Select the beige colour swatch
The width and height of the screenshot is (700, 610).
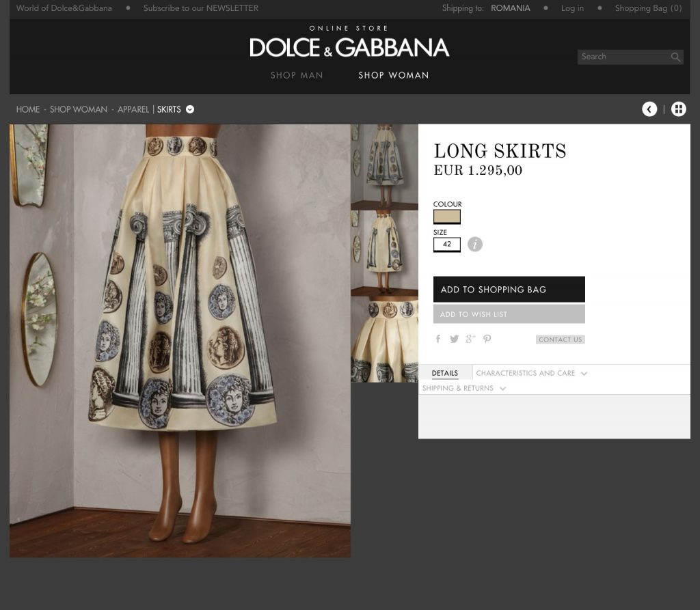pyautogui.click(x=447, y=217)
